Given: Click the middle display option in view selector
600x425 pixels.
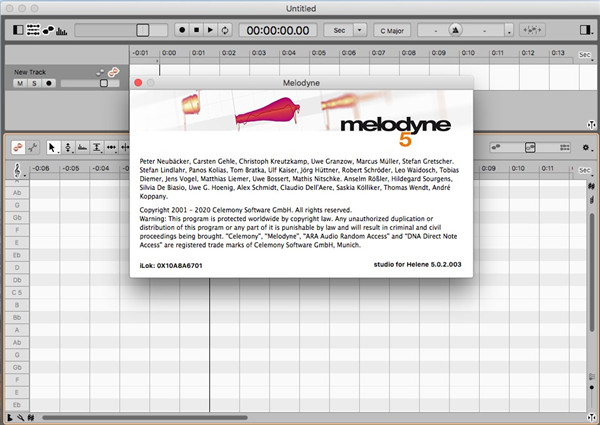Looking at the screenshot, I should point(530,147).
